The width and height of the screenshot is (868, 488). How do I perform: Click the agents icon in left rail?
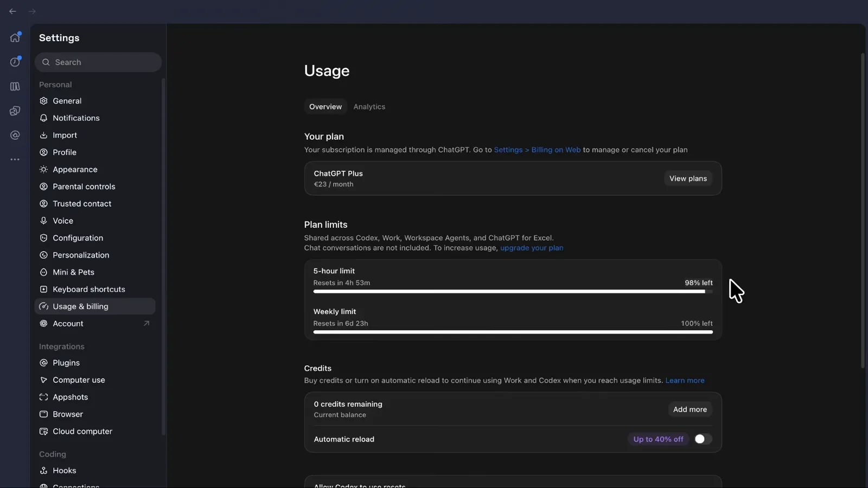(15, 111)
